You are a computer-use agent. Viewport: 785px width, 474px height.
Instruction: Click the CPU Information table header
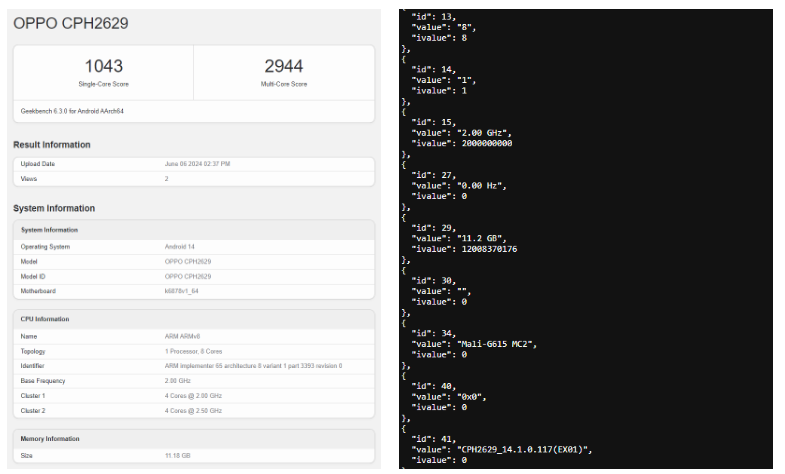point(45,319)
